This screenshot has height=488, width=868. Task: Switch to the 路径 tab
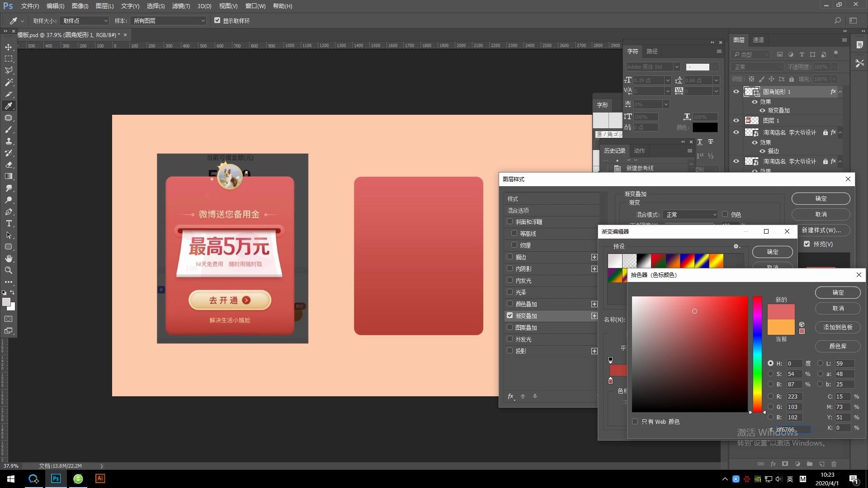point(652,51)
